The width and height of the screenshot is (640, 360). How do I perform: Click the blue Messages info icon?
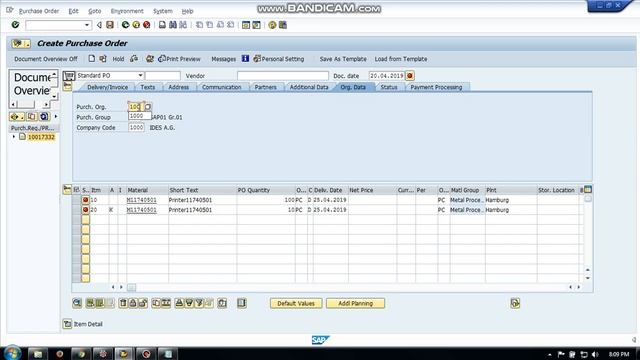click(245, 59)
